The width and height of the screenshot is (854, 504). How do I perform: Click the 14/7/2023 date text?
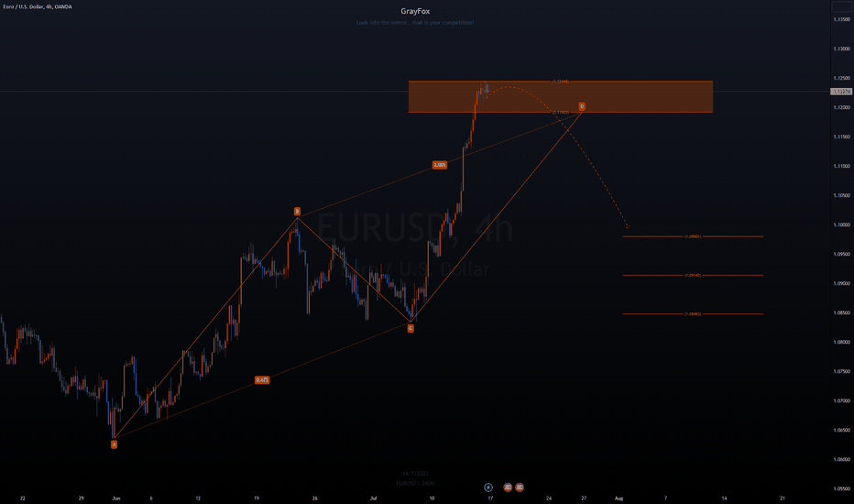(416, 474)
